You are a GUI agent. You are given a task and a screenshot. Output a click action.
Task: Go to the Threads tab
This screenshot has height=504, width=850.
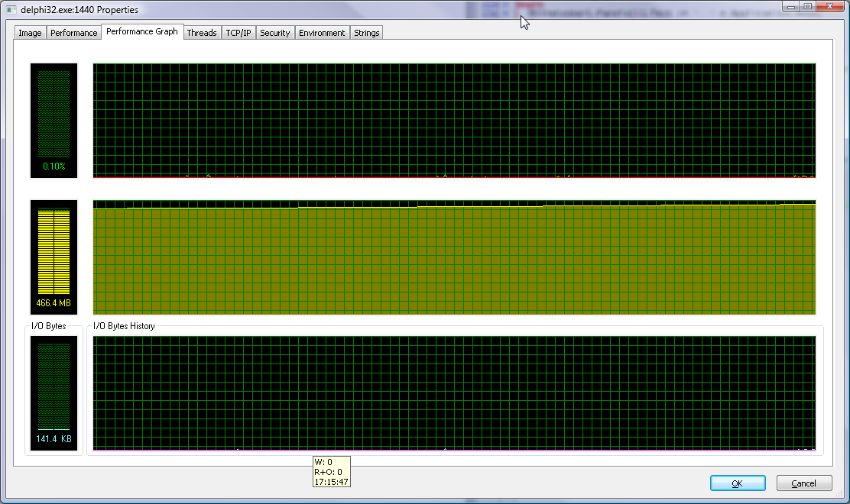click(202, 33)
